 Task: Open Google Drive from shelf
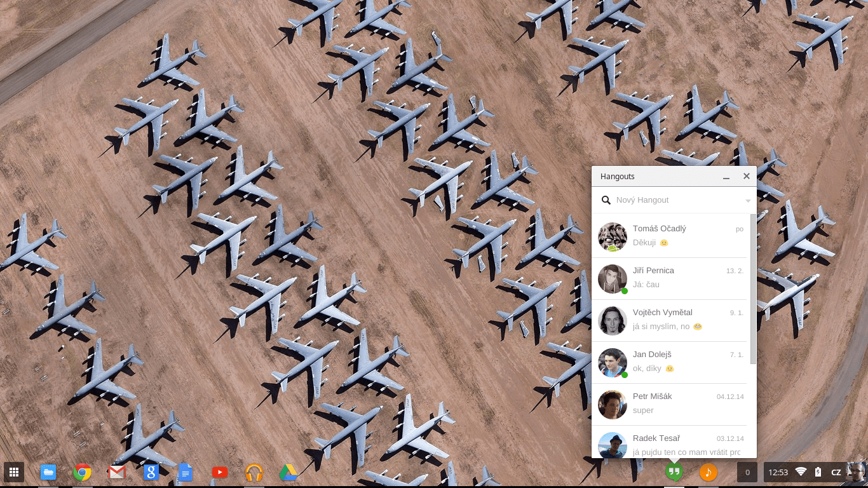point(288,472)
